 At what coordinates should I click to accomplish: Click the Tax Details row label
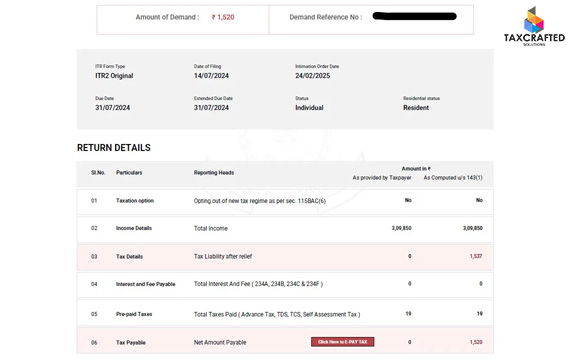[x=130, y=257]
